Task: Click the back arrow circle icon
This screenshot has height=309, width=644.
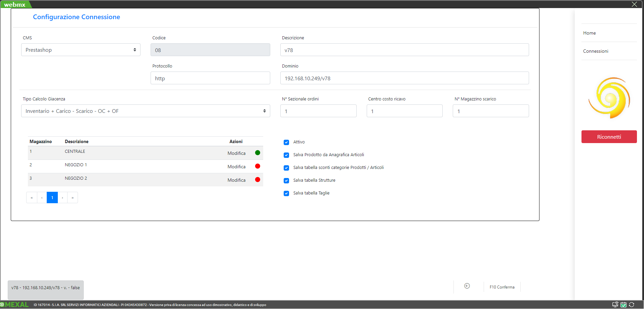Action: tap(467, 286)
